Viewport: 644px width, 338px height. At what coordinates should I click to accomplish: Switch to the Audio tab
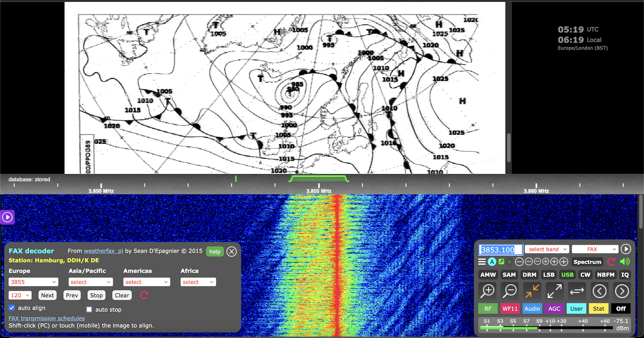click(532, 308)
